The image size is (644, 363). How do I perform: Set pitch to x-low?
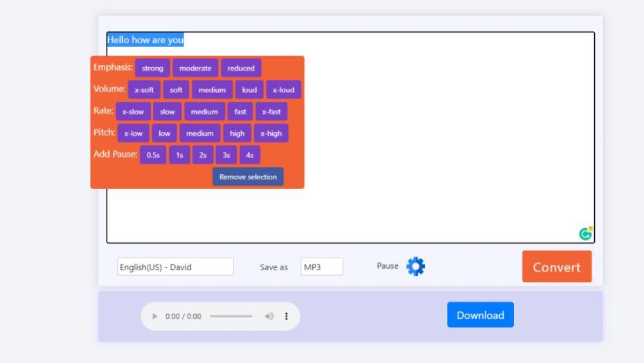pyautogui.click(x=133, y=133)
